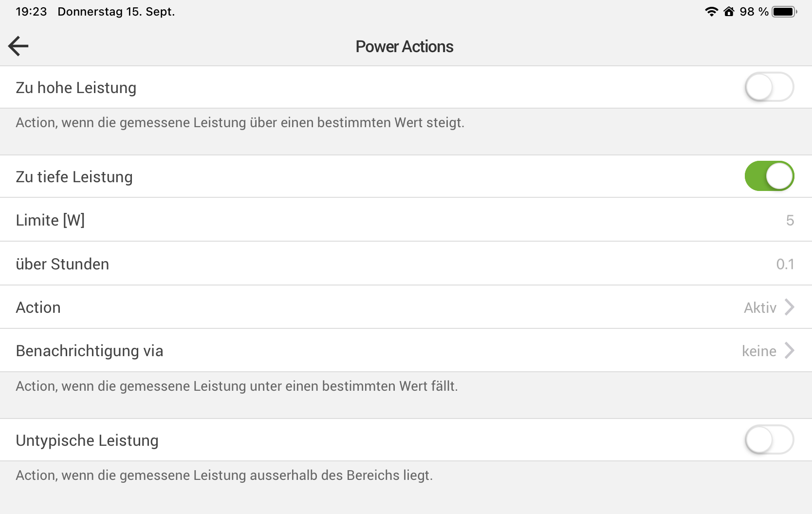
Task: Enable the Zu hohe Leistung switch
Action: tap(769, 87)
